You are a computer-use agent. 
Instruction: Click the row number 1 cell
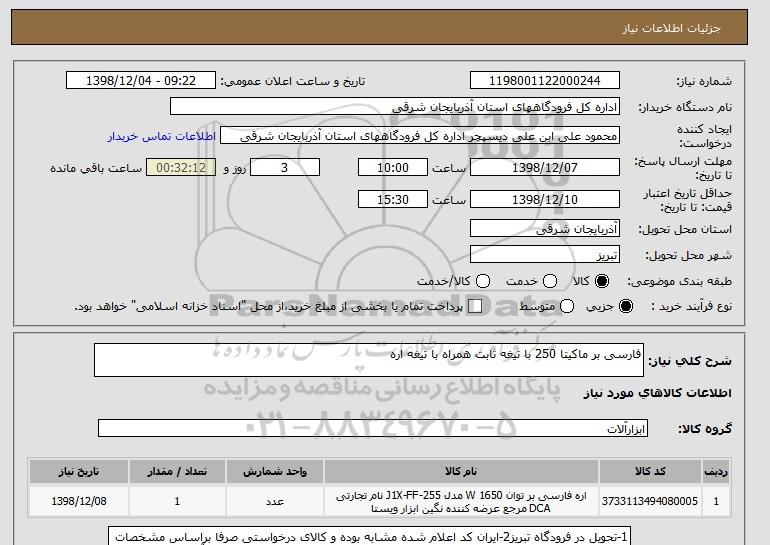click(716, 501)
